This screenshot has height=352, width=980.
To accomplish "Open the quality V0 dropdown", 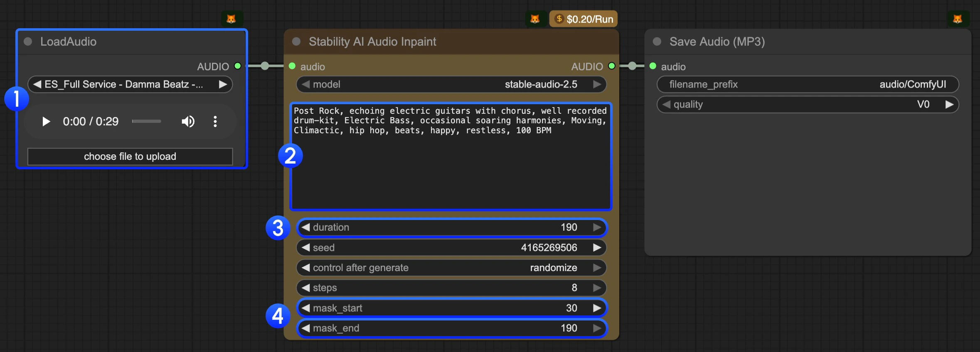I will pyautogui.click(x=808, y=105).
